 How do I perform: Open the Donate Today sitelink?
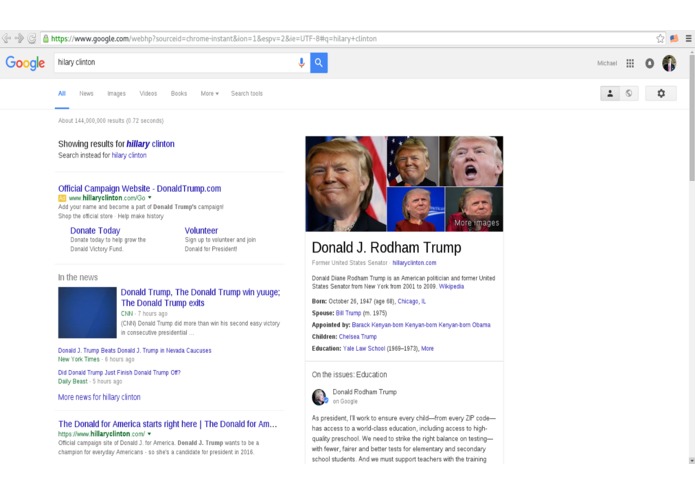point(95,230)
